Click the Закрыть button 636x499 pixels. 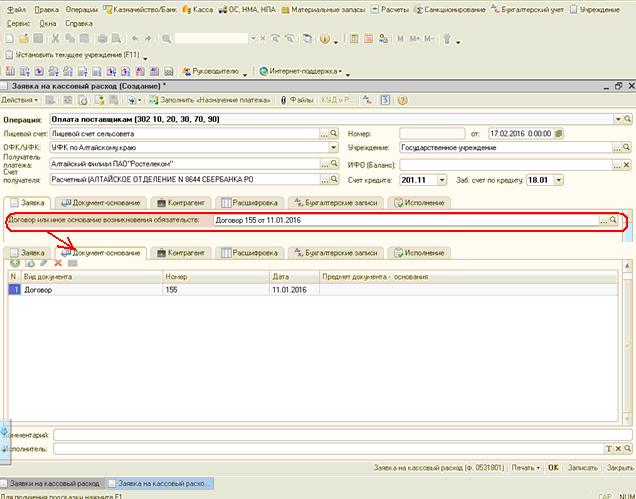[x=620, y=468]
